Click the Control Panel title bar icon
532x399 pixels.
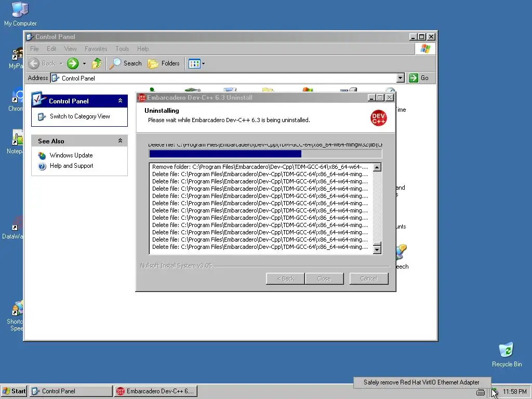30,37
